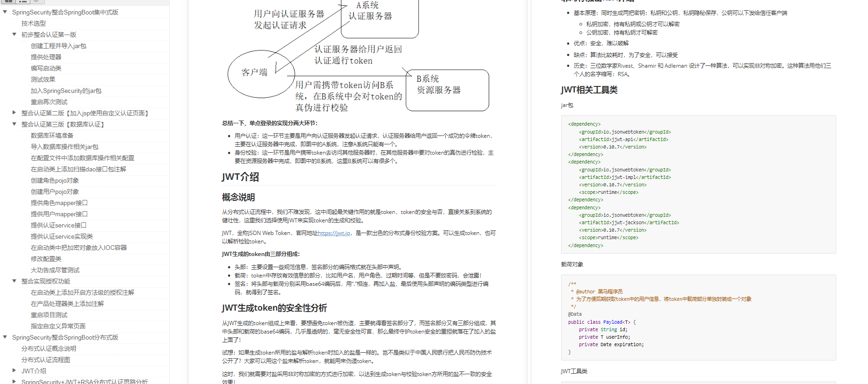The height and width of the screenshot is (384, 868).
Task: Navigate to 测试效果 outline item
Action: pos(43,79)
